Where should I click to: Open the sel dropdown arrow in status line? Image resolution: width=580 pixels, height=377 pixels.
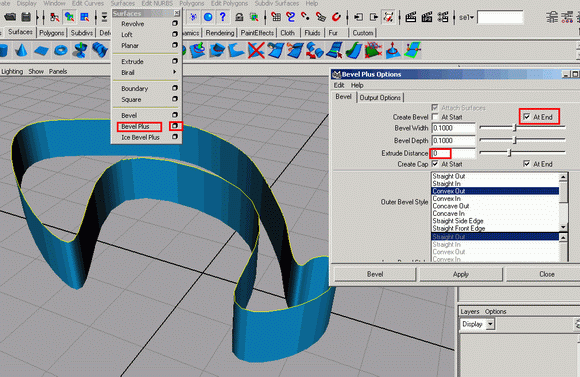click(472, 17)
